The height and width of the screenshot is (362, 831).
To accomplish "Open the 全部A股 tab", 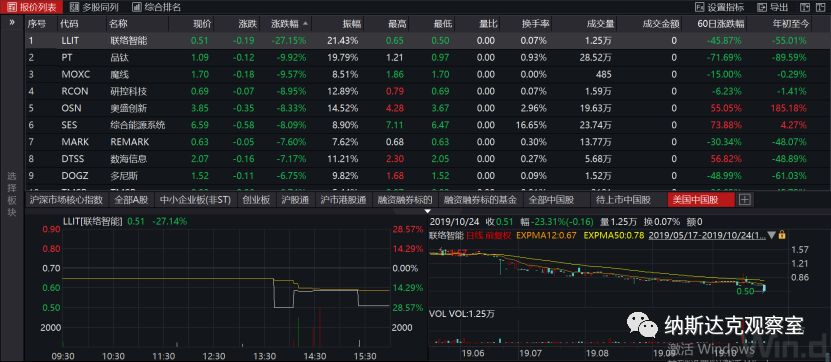I will [131, 200].
